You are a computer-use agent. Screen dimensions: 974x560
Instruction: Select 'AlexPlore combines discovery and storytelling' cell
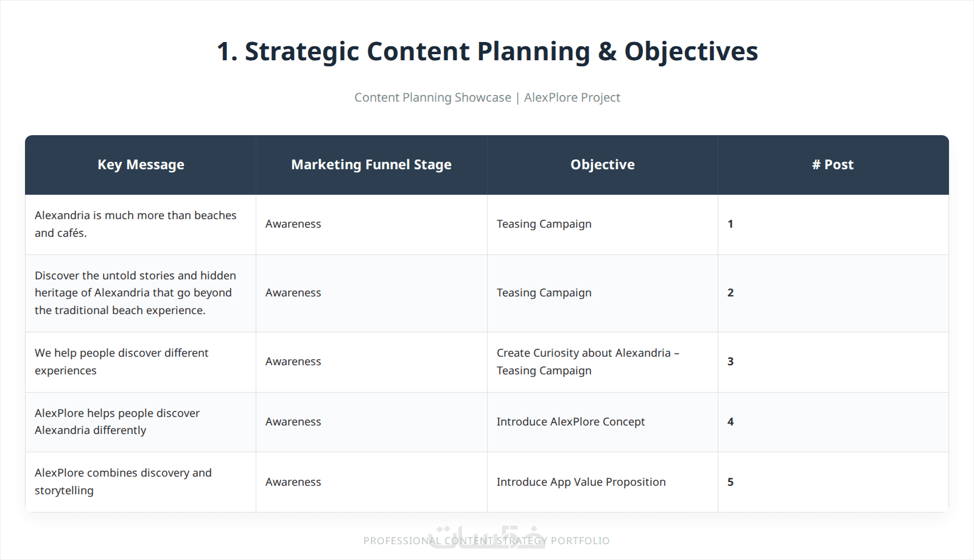pos(141,482)
